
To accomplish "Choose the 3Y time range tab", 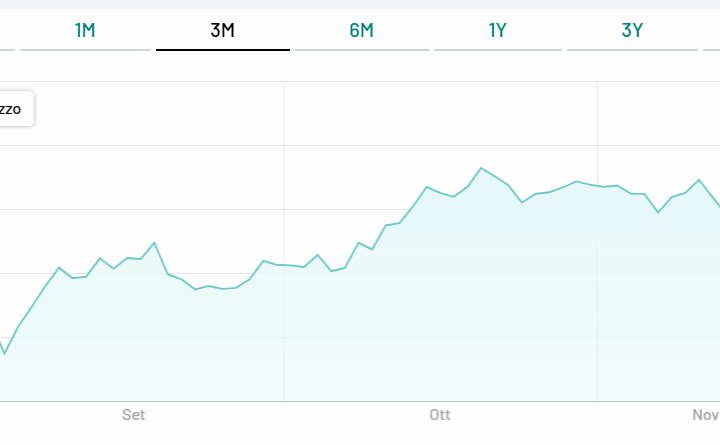I will point(632,30).
